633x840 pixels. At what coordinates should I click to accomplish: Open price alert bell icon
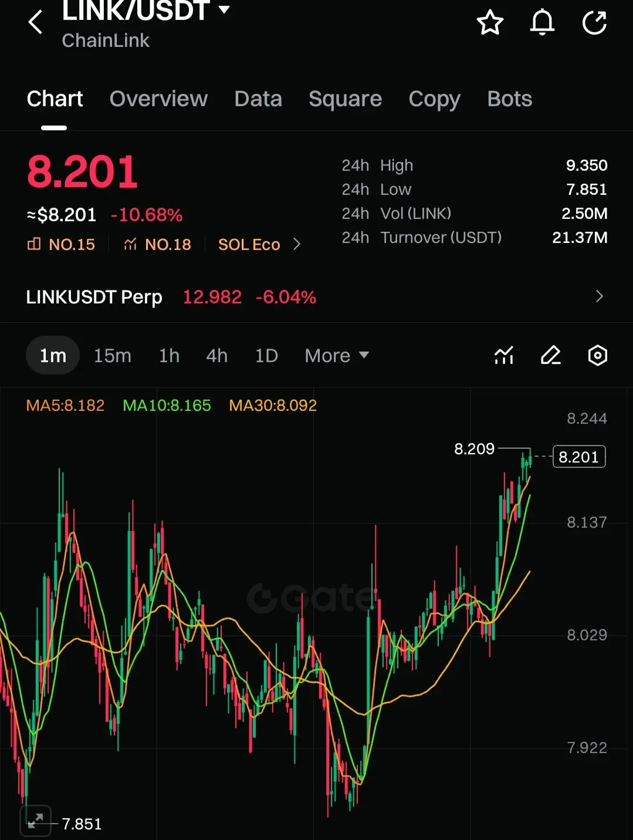point(542,22)
